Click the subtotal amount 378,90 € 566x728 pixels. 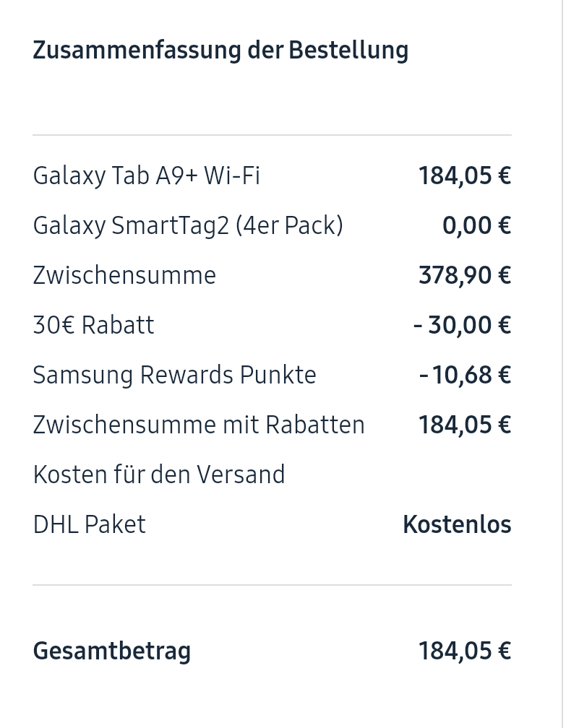pos(464,275)
